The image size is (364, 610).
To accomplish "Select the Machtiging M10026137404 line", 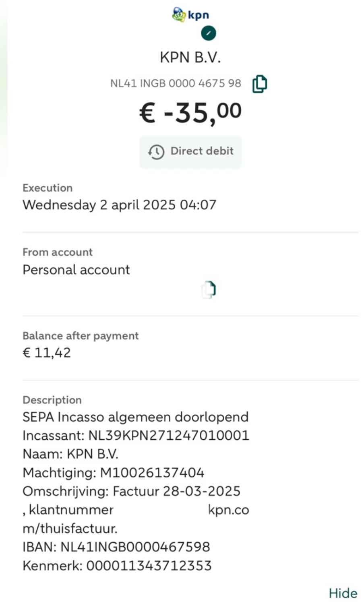I will pos(113,473).
